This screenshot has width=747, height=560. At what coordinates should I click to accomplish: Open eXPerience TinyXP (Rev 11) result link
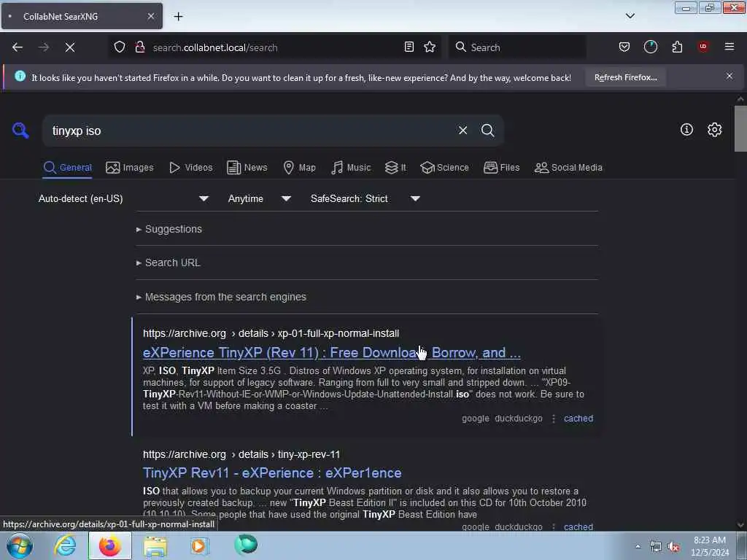click(332, 352)
